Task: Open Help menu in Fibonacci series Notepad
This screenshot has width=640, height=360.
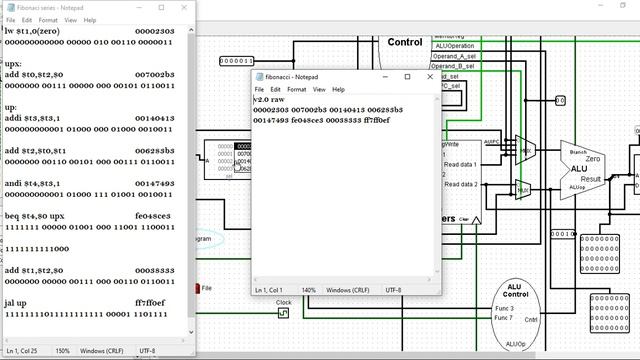Action: 90,20
